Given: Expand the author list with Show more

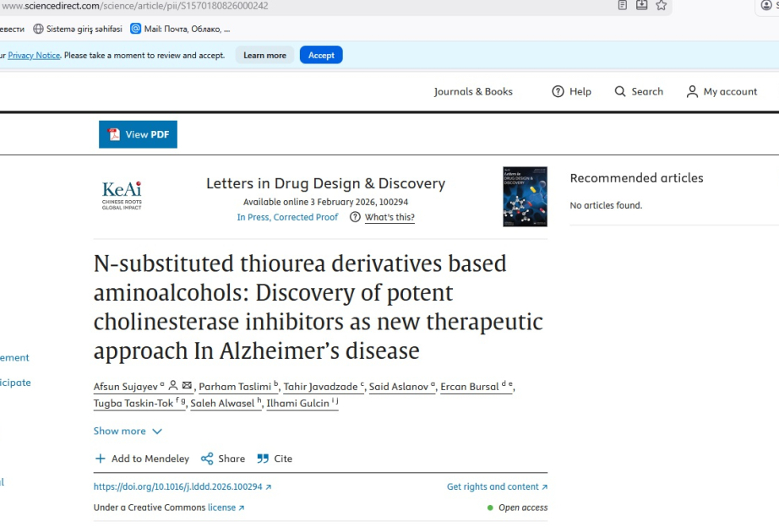Looking at the screenshot, I should 128,431.
